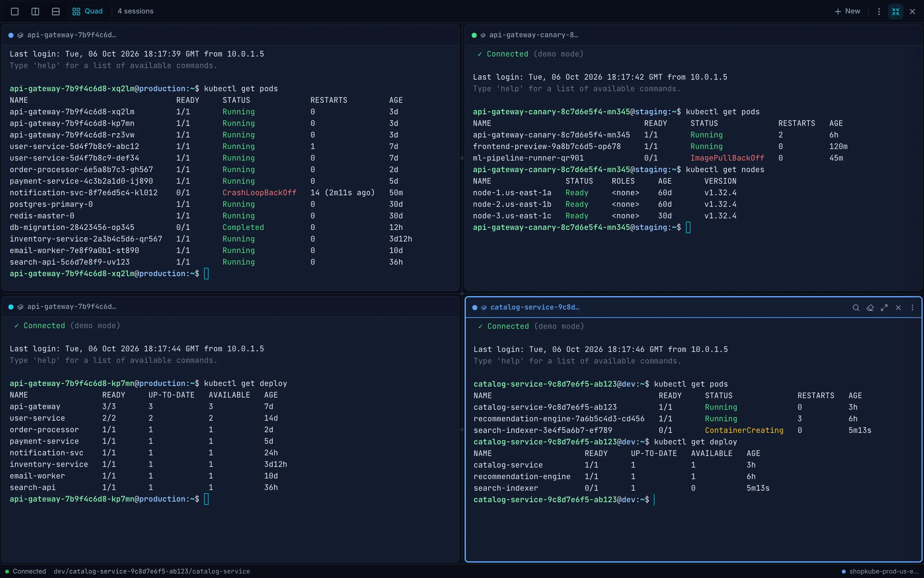Open the catalog-service pane kebab menu
924x578 pixels.
click(912, 308)
